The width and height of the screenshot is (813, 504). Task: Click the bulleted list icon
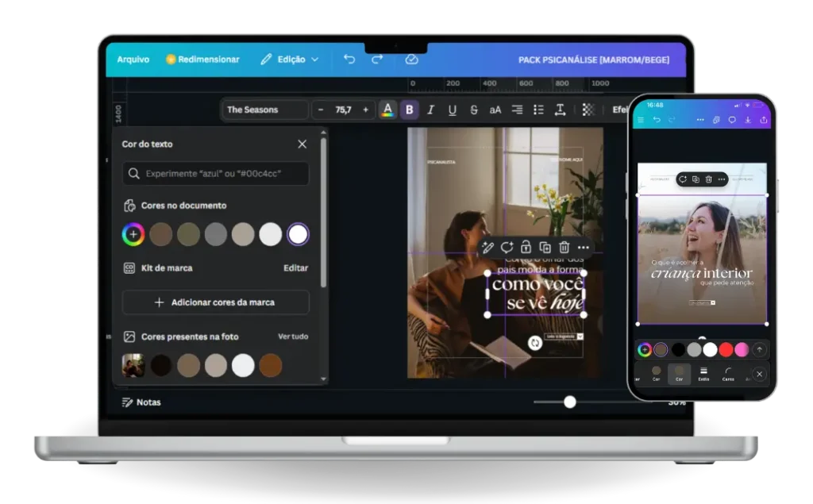point(538,110)
